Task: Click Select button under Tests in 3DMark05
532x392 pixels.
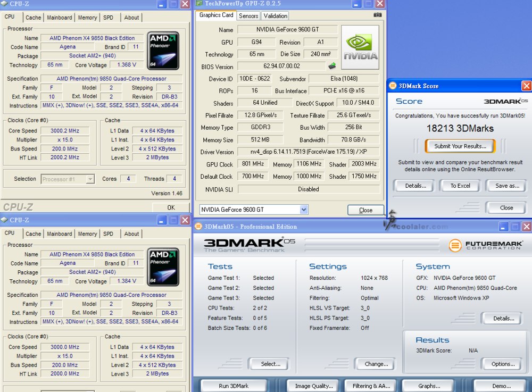Action: point(270,364)
